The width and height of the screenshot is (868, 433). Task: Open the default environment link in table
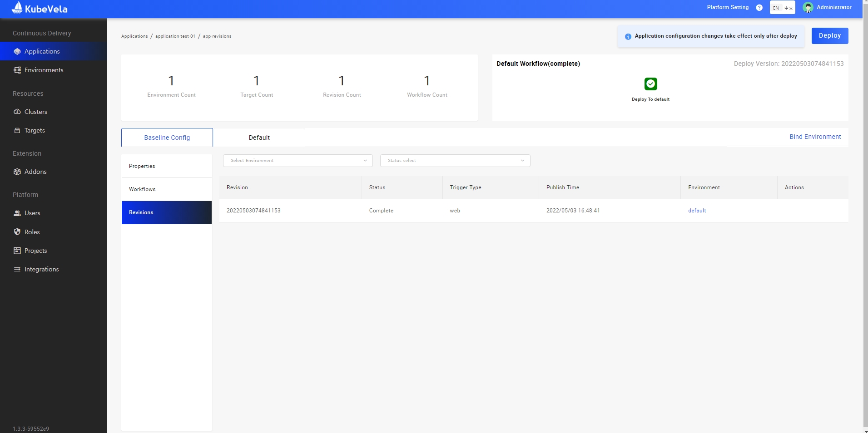[697, 211]
